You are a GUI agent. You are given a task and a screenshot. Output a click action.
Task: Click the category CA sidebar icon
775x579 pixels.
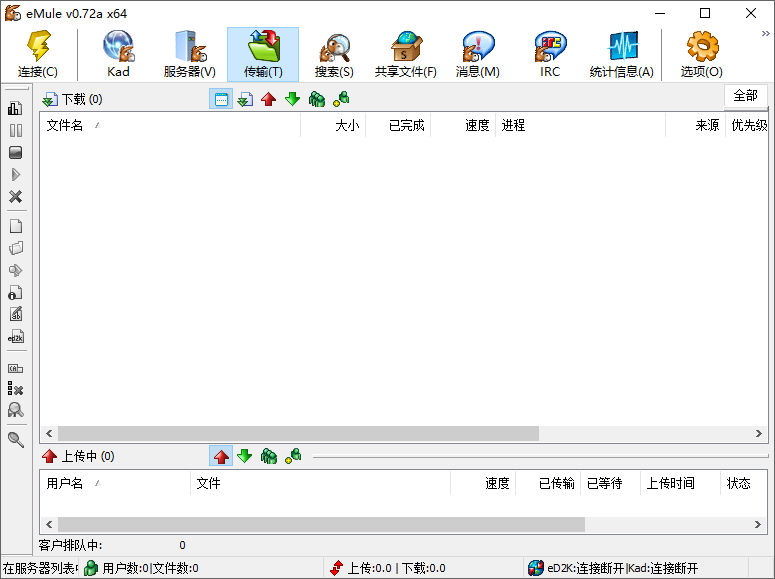(15, 368)
